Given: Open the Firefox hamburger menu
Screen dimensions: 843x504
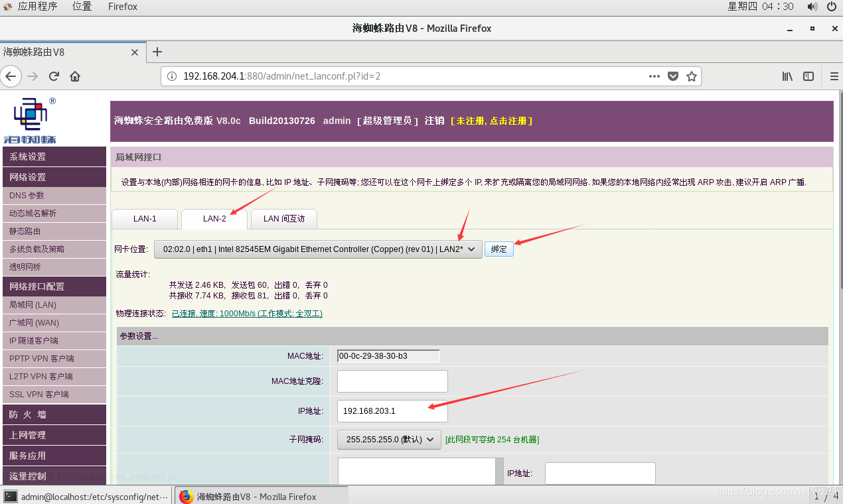Looking at the screenshot, I should 834,76.
